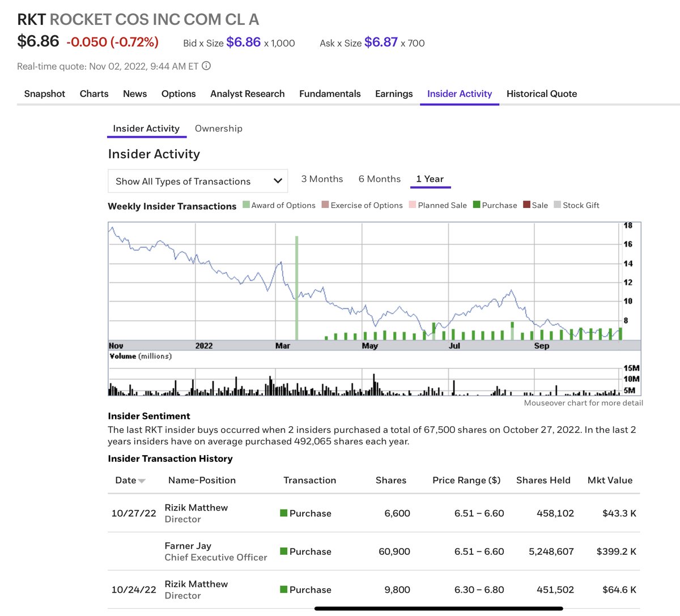
Task: Click the 5,248,607 shares held value
Action: [551, 551]
